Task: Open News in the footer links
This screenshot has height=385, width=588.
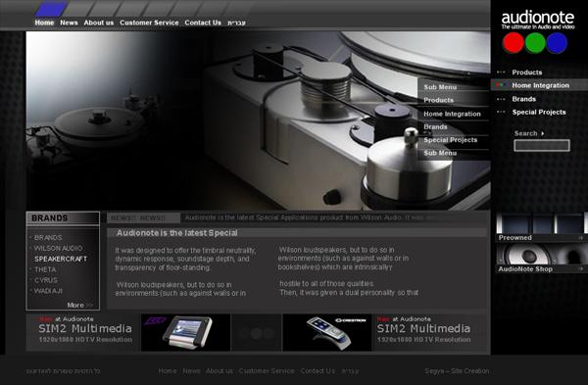Action: click(x=191, y=371)
